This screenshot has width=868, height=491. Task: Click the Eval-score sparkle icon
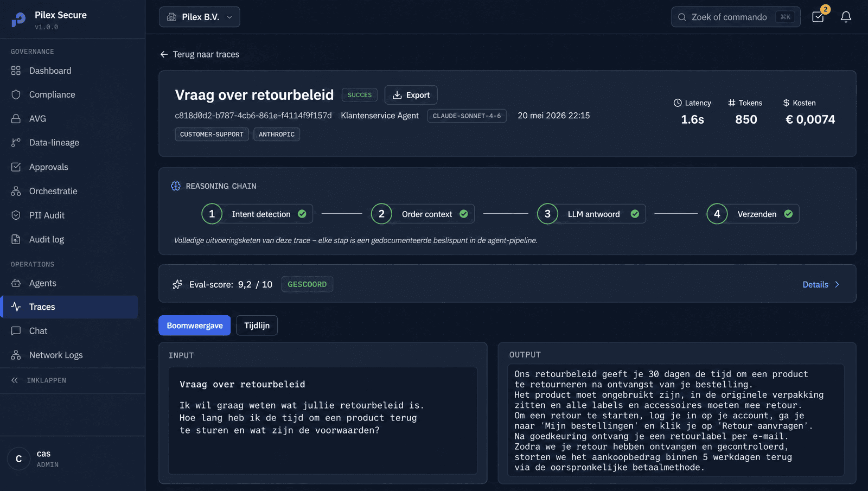(177, 284)
